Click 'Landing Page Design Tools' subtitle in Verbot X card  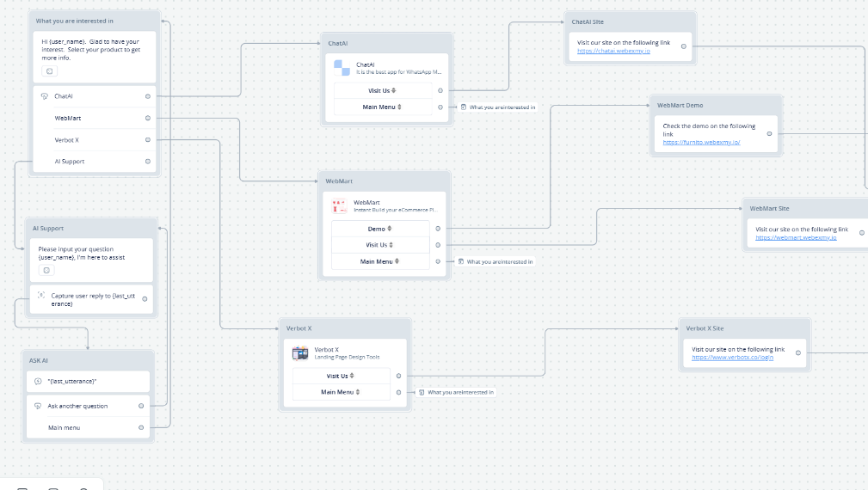(347, 358)
